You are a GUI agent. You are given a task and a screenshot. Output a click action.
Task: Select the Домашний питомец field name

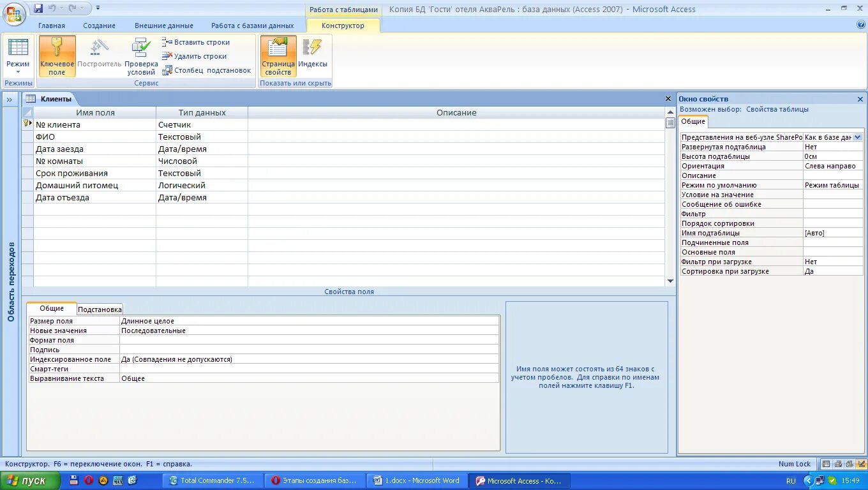coord(94,185)
